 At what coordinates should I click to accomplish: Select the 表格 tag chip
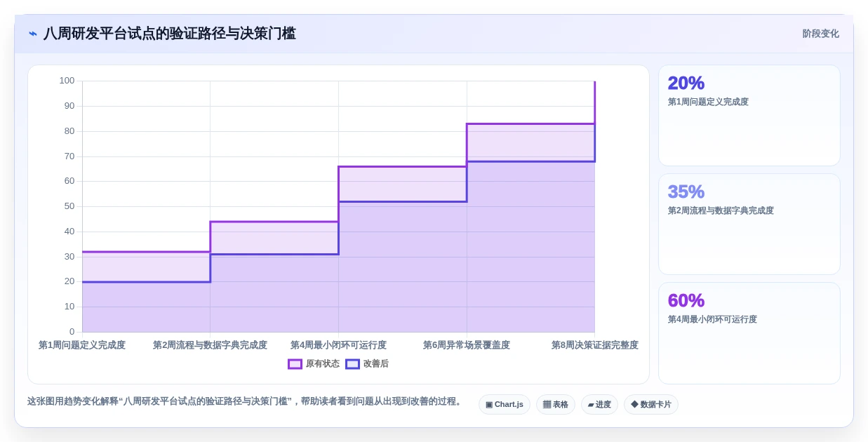point(556,404)
